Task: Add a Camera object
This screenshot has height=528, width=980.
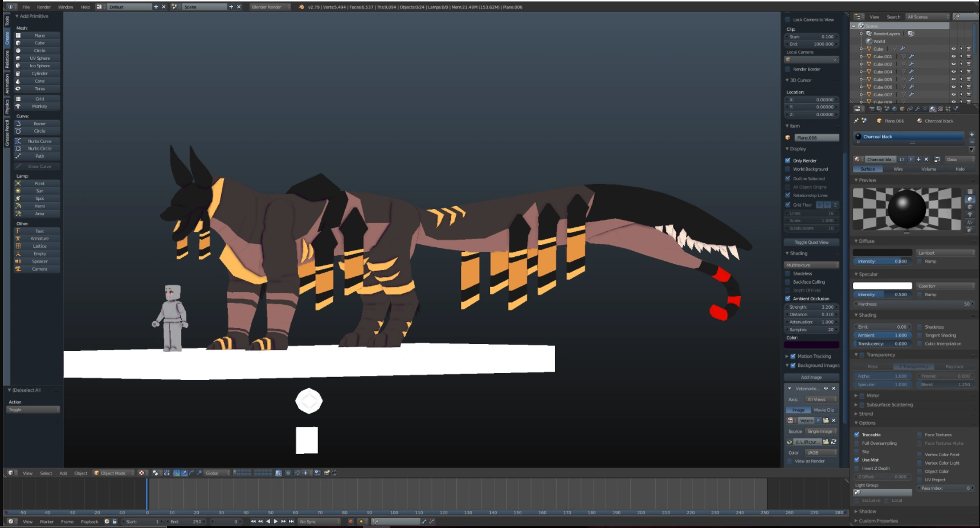Action: (x=39, y=269)
